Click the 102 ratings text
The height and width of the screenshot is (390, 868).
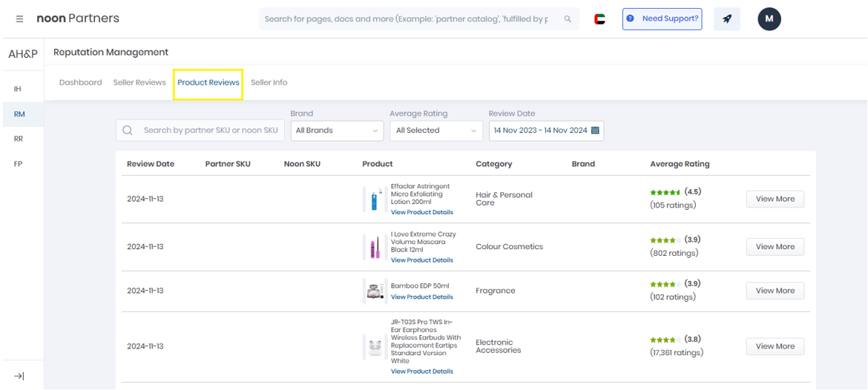[673, 297]
